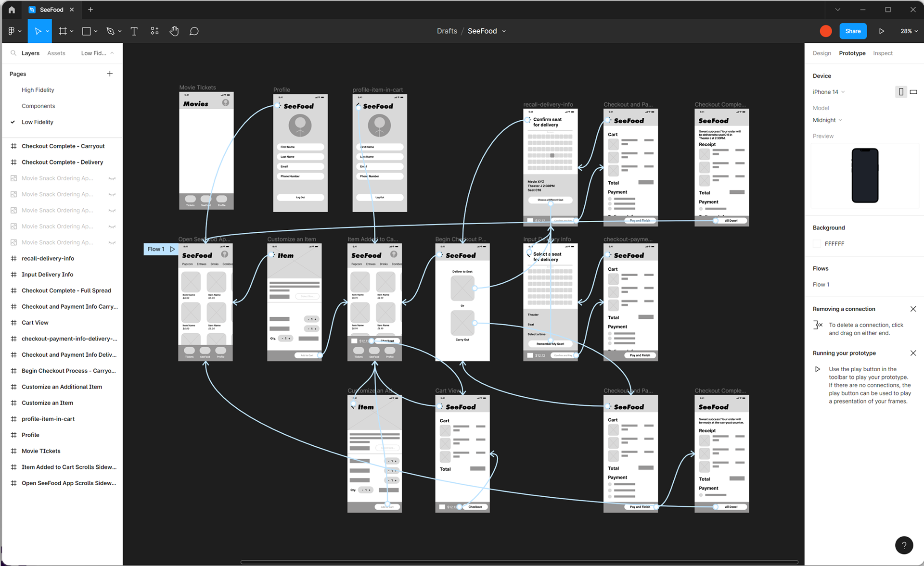Select portrait device orientation
This screenshot has width=924, height=566.
point(901,92)
